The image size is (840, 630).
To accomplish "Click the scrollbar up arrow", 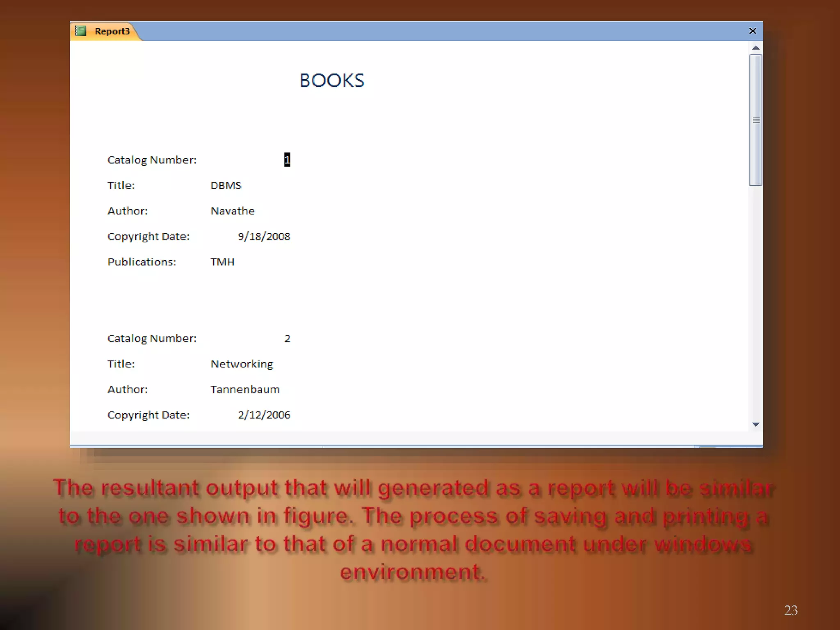I will pyautogui.click(x=756, y=48).
